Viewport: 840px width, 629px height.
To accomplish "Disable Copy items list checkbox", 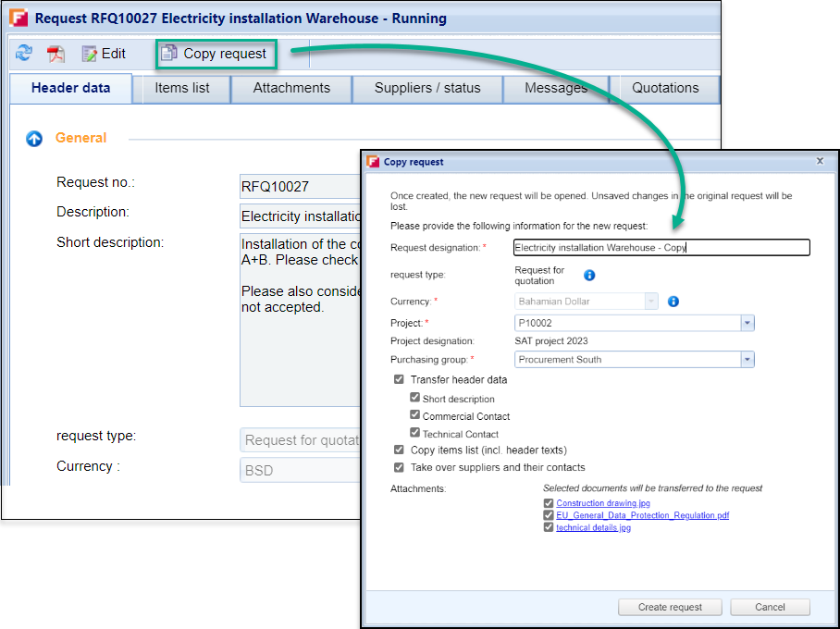I will click(399, 450).
